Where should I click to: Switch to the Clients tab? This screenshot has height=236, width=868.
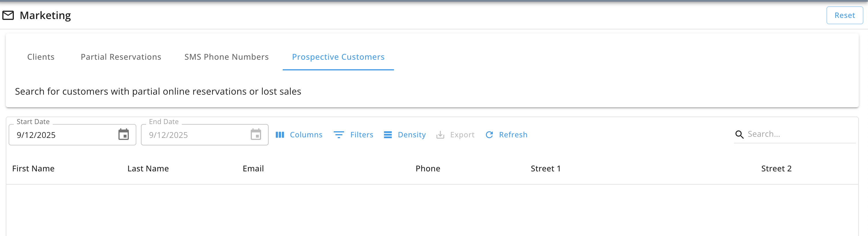[x=41, y=57]
